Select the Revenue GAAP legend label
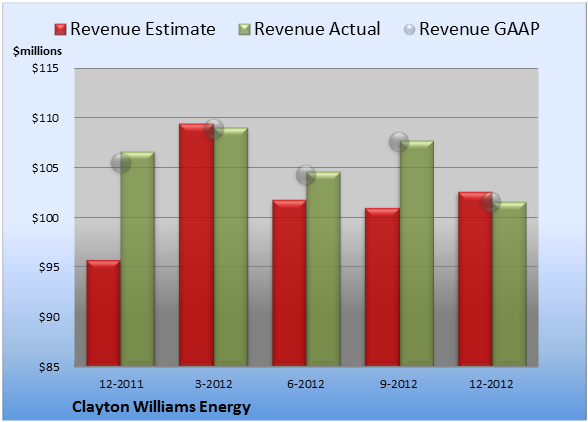The width and height of the screenshot is (588, 422). coord(479,29)
